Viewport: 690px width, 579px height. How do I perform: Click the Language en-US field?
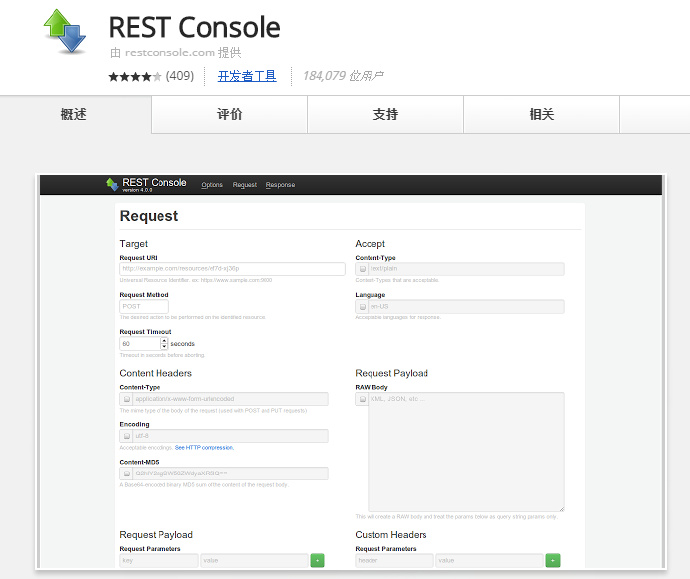tap(466, 307)
